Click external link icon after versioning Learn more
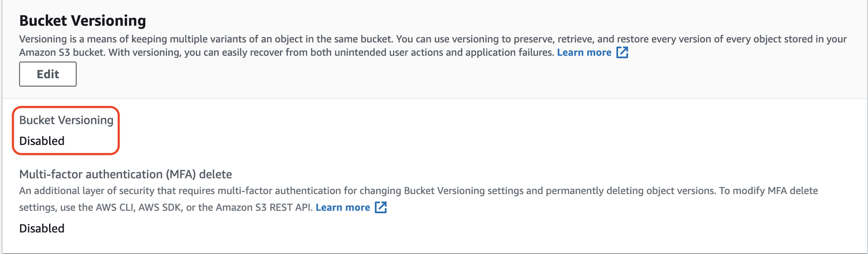Screen dimensions: 868x254 tap(622, 53)
